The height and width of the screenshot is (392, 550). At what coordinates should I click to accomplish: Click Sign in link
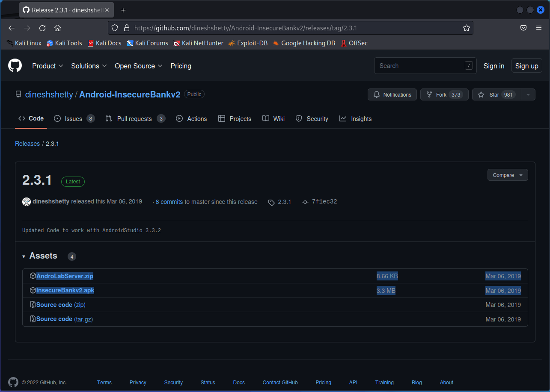tap(494, 66)
